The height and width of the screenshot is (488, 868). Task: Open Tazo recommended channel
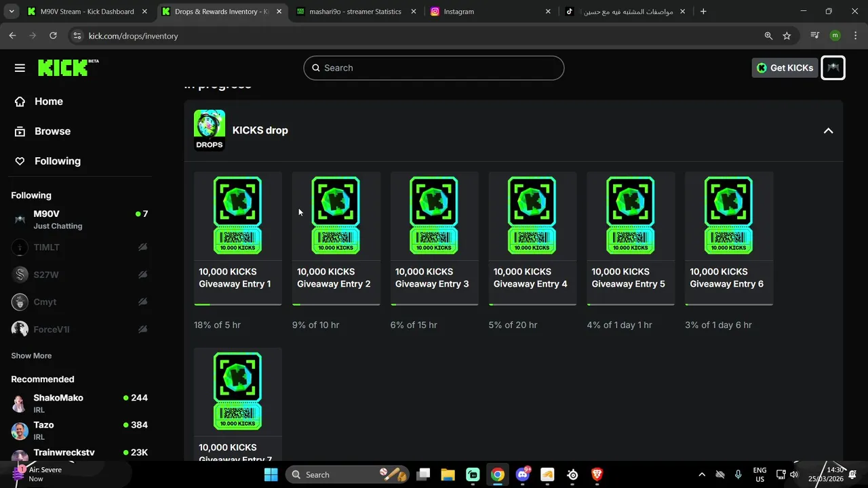coord(81,430)
